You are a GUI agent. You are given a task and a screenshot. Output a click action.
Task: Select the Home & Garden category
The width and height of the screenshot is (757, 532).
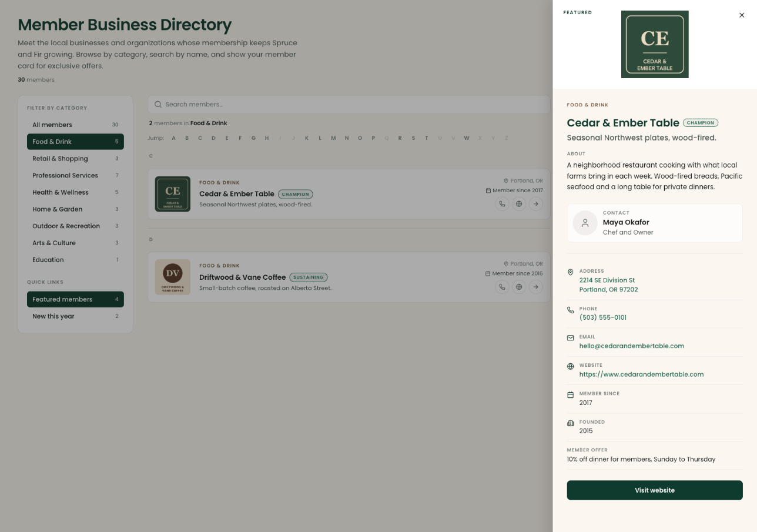(x=75, y=209)
